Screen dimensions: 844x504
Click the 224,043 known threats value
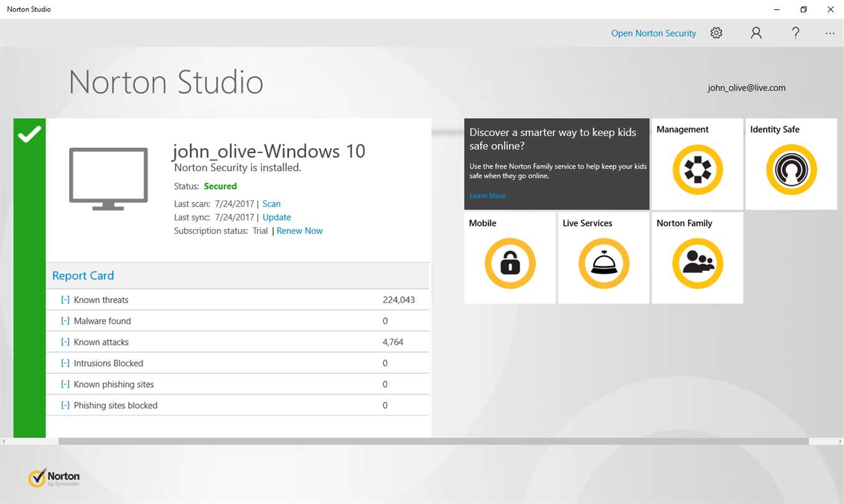(x=399, y=300)
